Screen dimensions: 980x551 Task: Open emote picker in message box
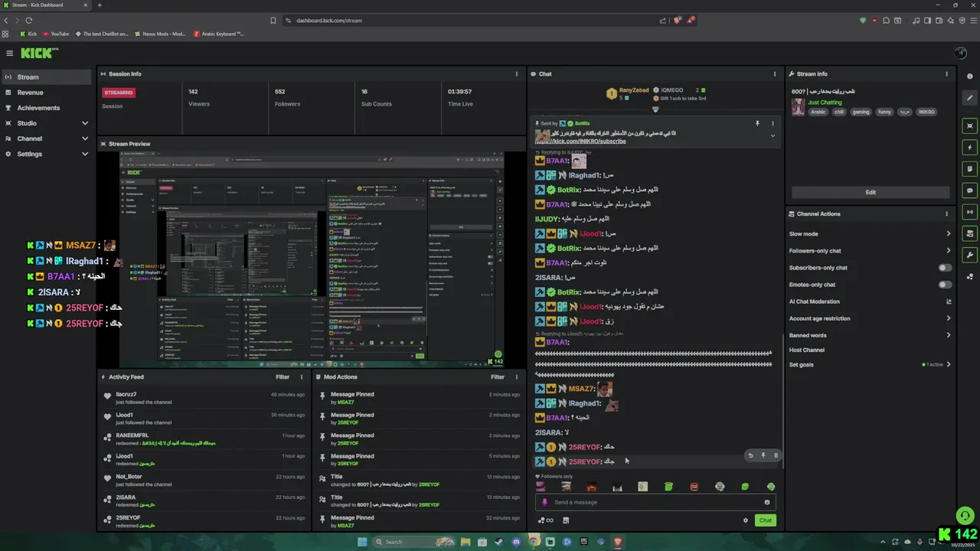[x=766, y=502]
